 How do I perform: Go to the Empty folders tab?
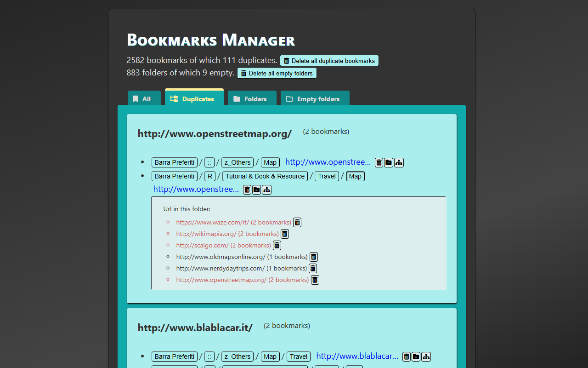tap(315, 98)
